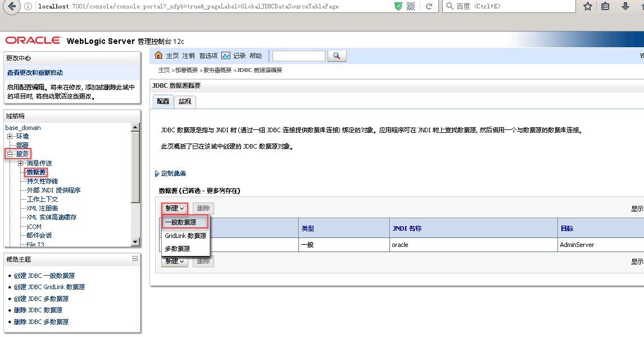Screen dimensions: 644x337
Task: Open 数据源 in the domain tree
Action: (x=36, y=172)
